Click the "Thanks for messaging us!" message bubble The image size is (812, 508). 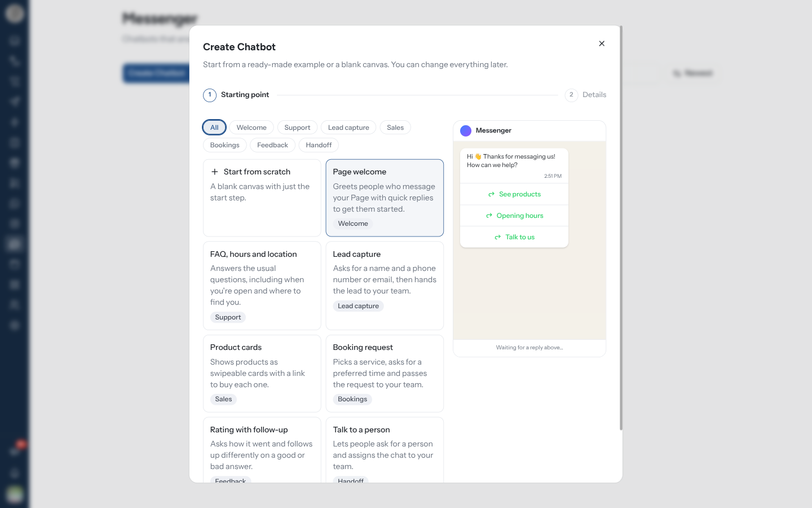(x=514, y=165)
